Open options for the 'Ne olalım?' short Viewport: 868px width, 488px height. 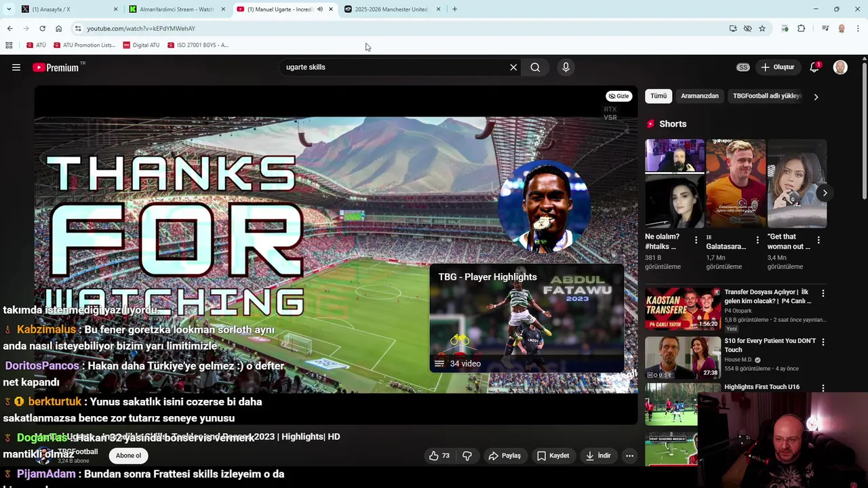[x=696, y=240]
